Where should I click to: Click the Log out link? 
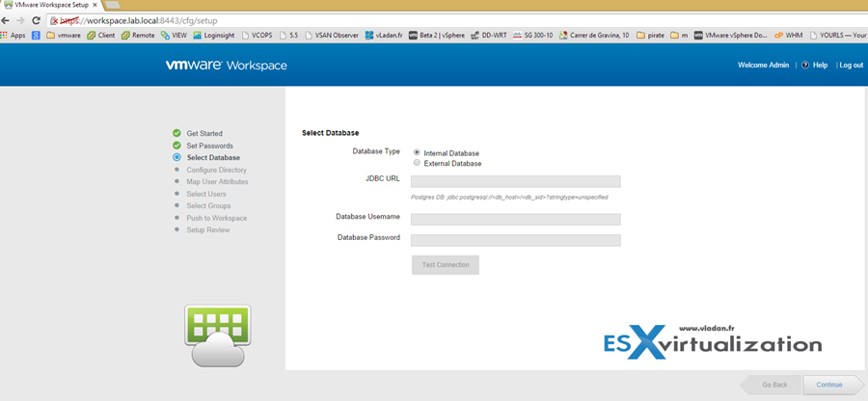coord(852,66)
